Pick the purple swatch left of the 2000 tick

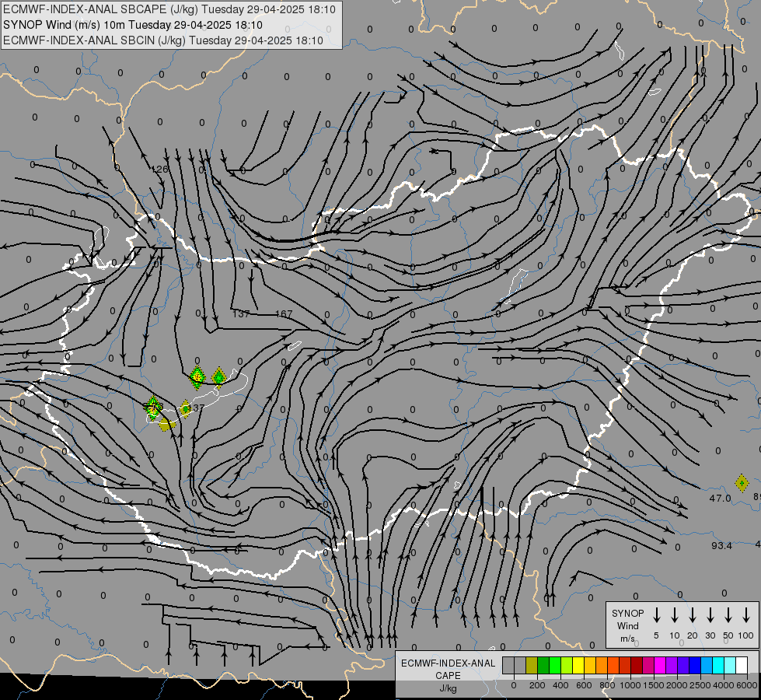coord(671,666)
